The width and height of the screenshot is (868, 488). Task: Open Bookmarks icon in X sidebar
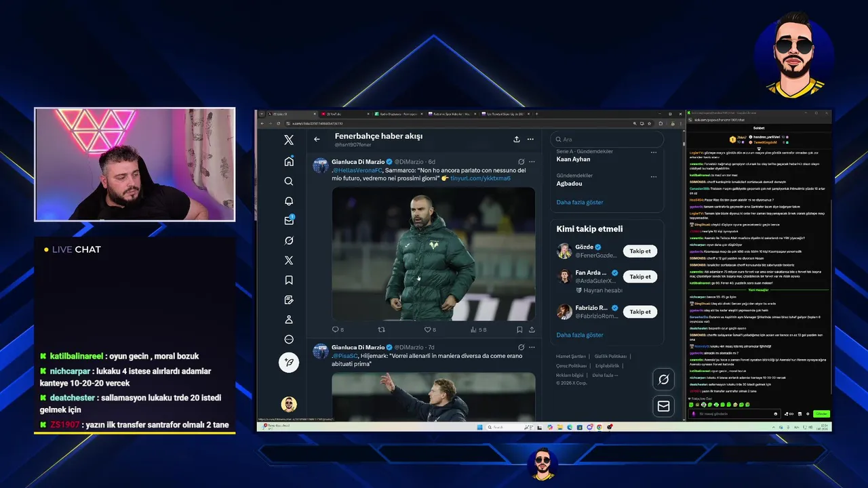[289, 280]
